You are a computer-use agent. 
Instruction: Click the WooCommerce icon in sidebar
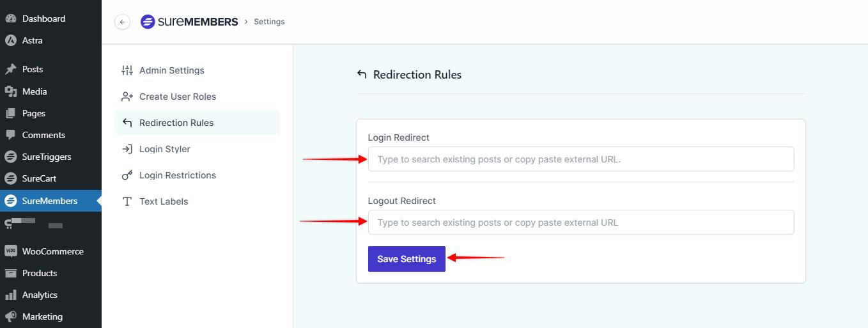tap(11, 251)
